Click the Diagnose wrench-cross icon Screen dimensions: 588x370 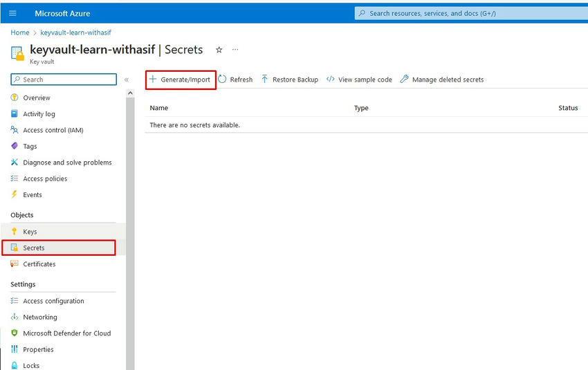[15, 162]
